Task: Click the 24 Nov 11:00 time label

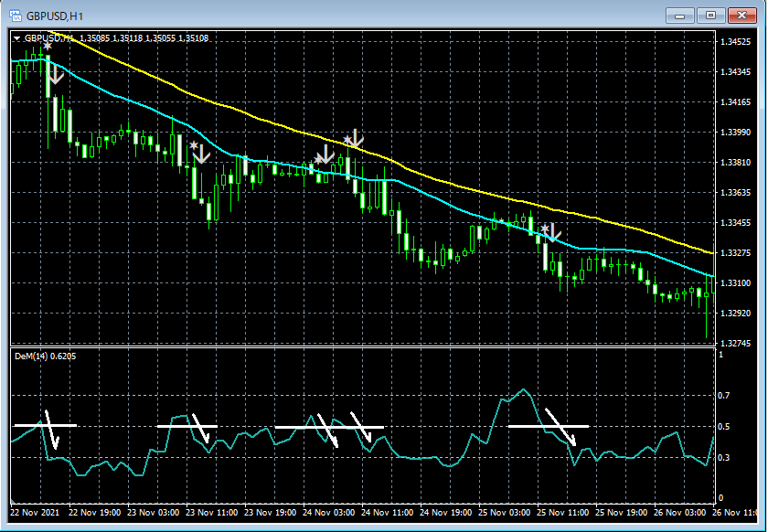Action: (387, 513)
